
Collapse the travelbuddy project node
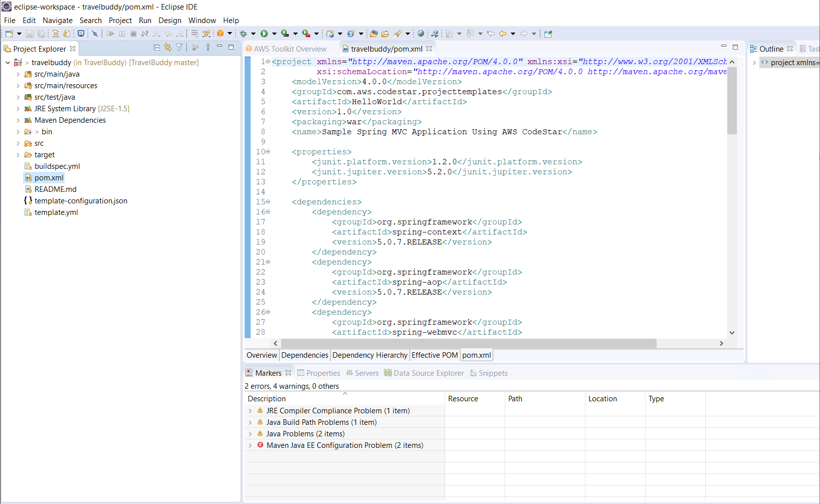[x=8, y=63]
